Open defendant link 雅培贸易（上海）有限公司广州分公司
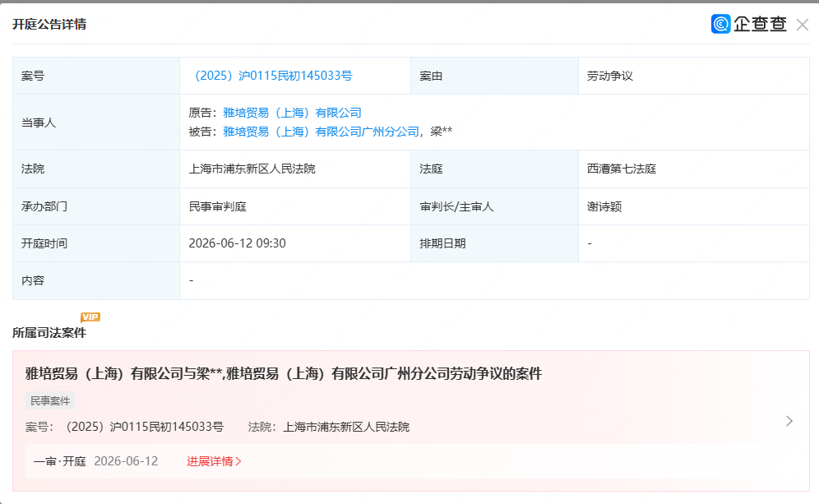Image resolution: width=819 pixels, height=504 pixels. pos(322,131)
